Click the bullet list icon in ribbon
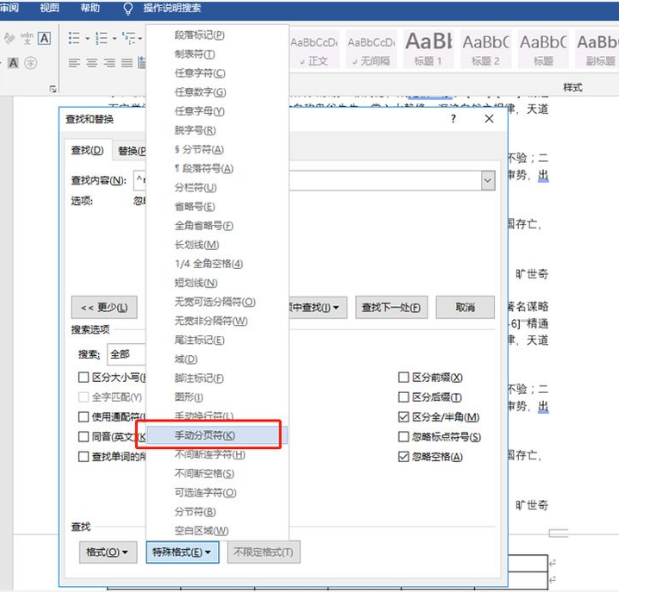Image resolution: width=647 pixels, height=592 pixels. (74, 38)
